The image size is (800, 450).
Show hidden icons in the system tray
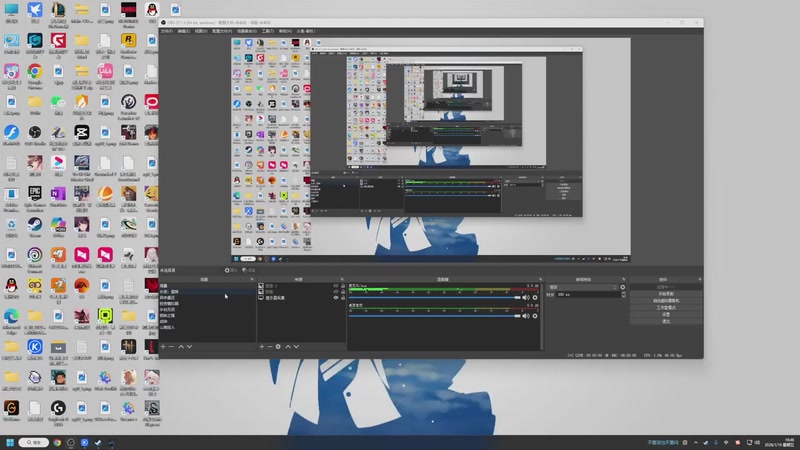coord(695,442)
